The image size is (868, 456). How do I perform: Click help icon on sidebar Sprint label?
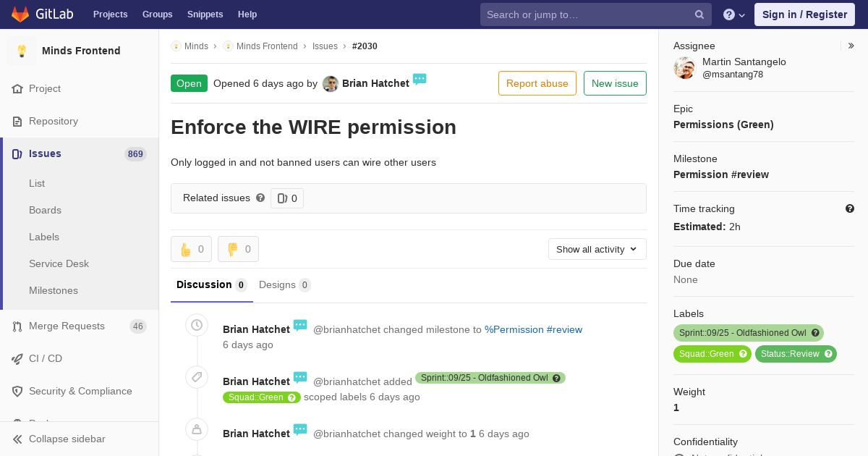pos(815,333)
